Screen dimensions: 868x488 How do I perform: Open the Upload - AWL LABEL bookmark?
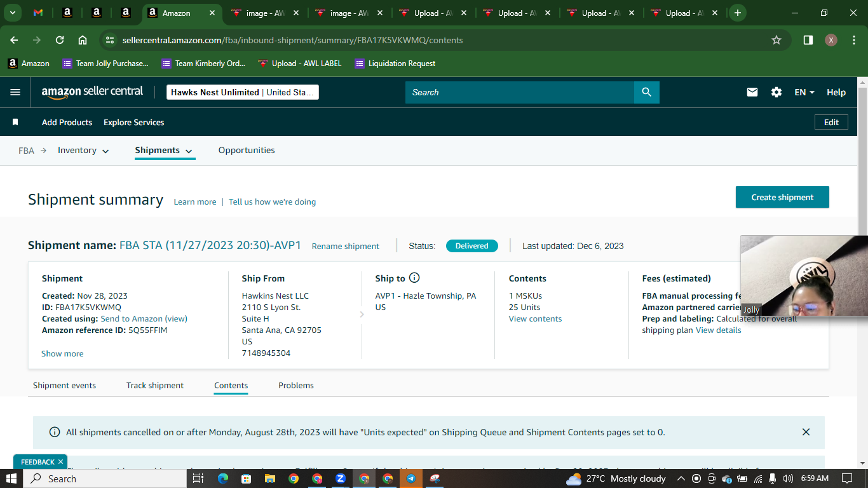(300, 64)
